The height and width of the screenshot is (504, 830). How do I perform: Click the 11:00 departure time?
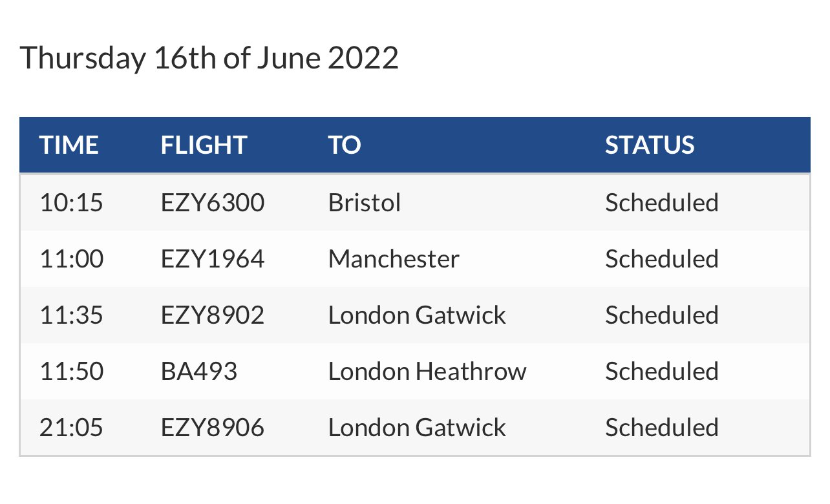click(x=71, y=259)
